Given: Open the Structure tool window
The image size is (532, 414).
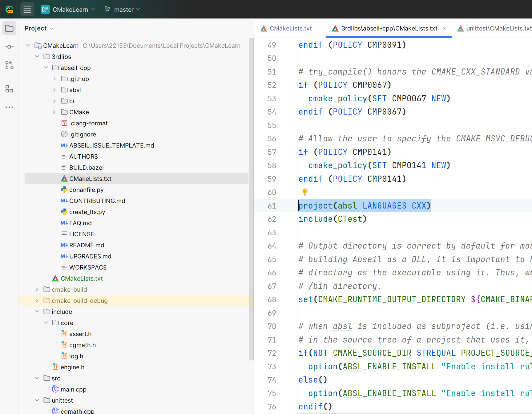Looking at the screenshot, I should (9, 89).
